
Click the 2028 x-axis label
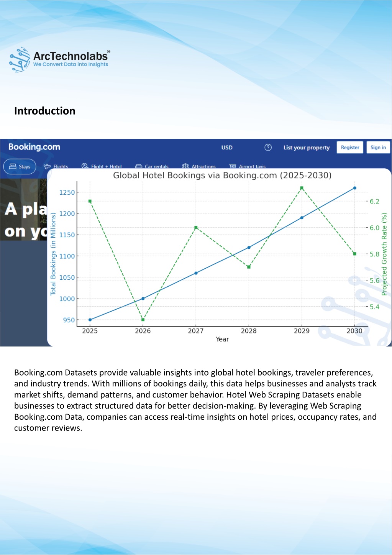coord(249,331)
